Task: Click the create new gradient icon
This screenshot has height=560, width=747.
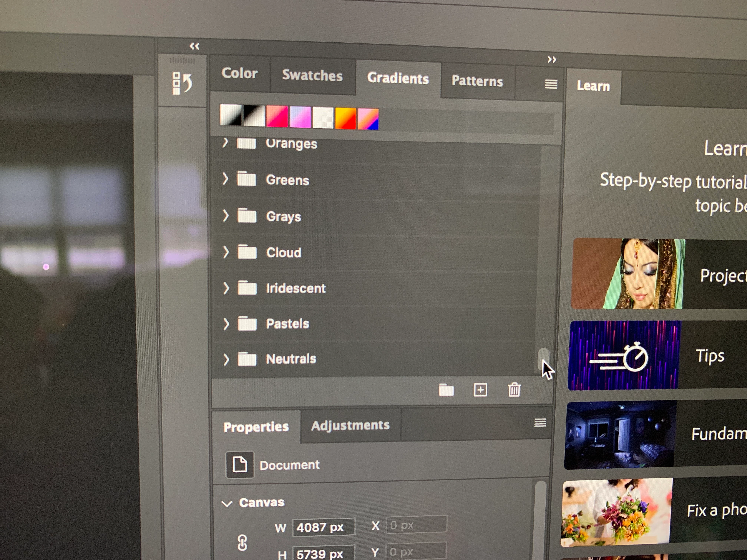Action: pos(480,390)
